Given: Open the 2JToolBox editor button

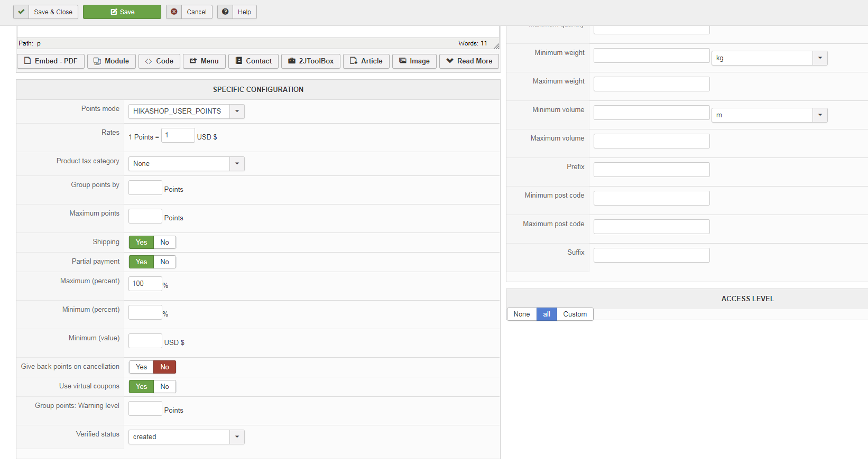Looking at the screenshot, I should coord(311,61).
